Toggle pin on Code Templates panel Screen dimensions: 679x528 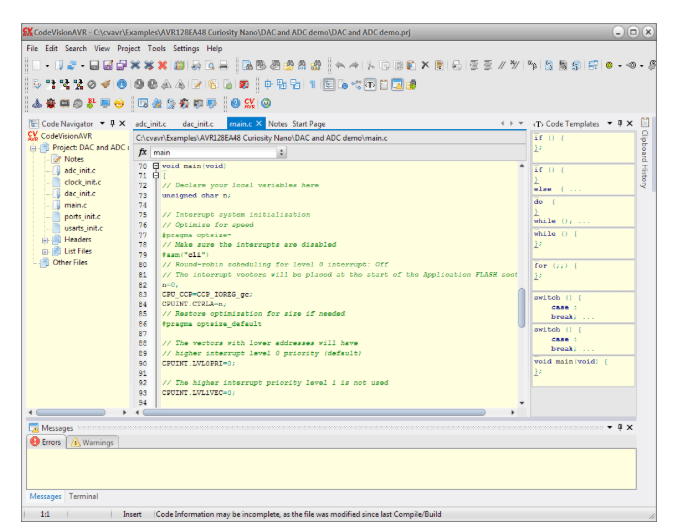click(x=620, y=124)
